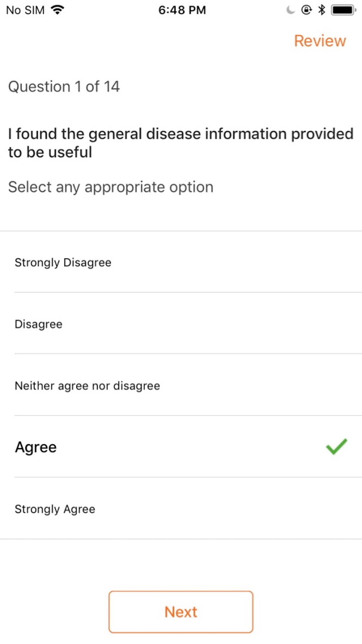
Task: Choose the Disagree answer
Action: coord(181,323)
